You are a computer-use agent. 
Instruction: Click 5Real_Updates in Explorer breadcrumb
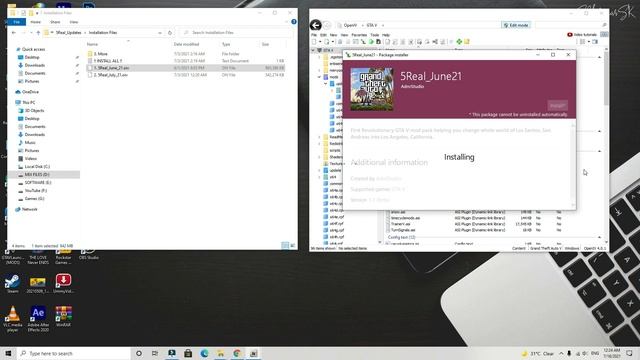[x=69, y=32]
